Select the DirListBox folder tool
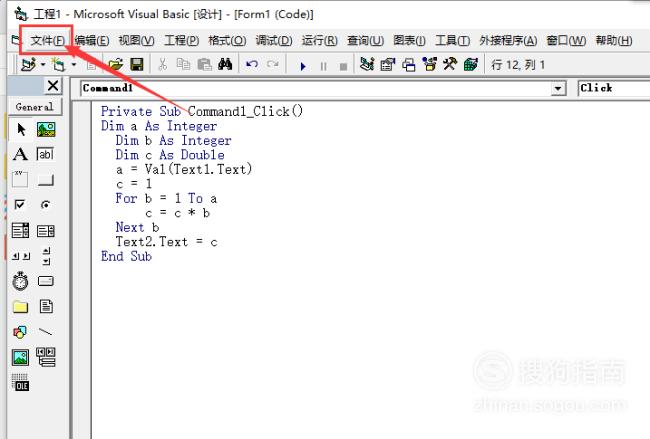Screen dimensions: 650x439 pos(20,307)
